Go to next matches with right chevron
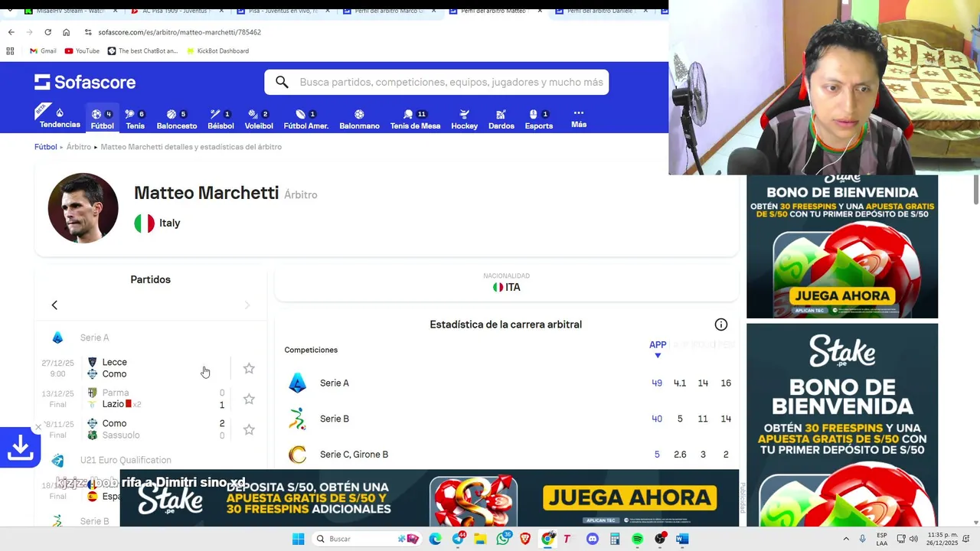Viewport: 980px width, 551px height. click(247, 305)
